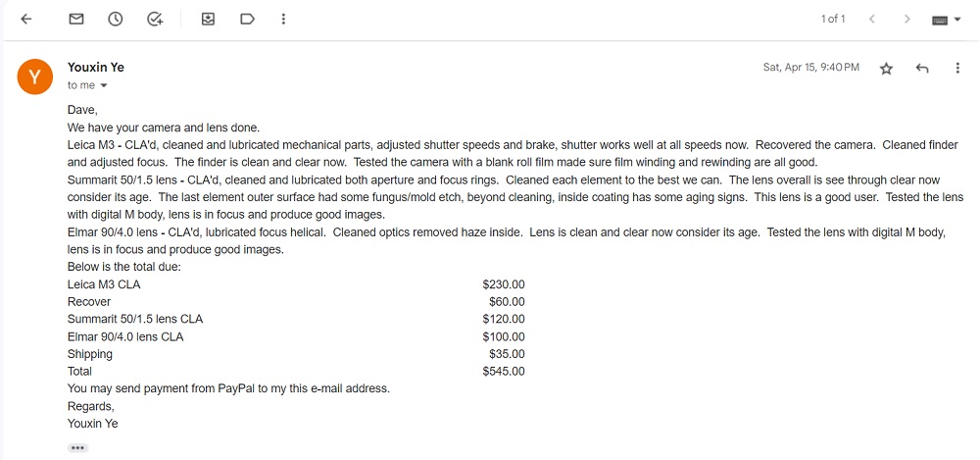Go to the older email arrow
The width and height of the screenshot is (980, 460).
[x=907, y=19]
